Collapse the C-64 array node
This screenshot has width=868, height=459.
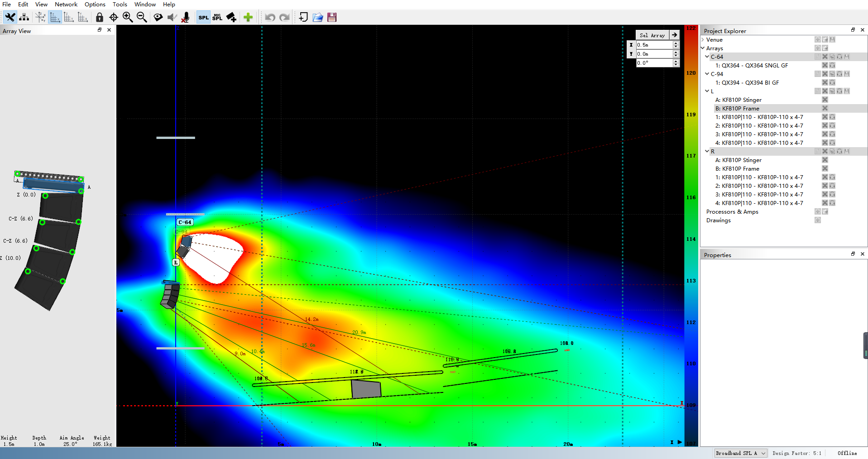[x=707, y=57]
